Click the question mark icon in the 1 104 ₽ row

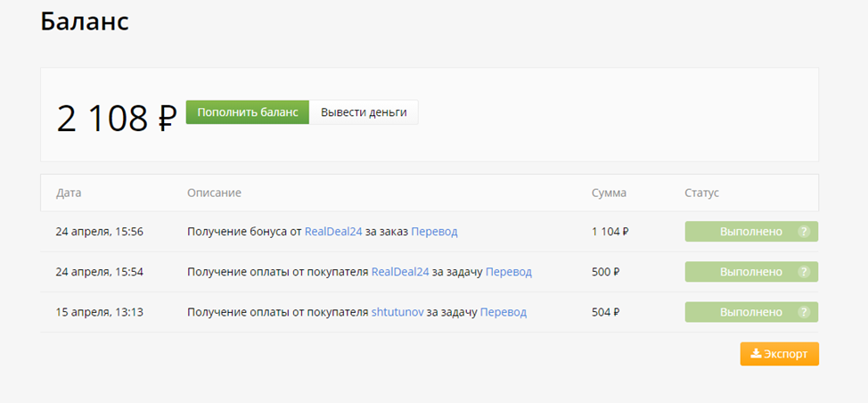tap(803, 232)
